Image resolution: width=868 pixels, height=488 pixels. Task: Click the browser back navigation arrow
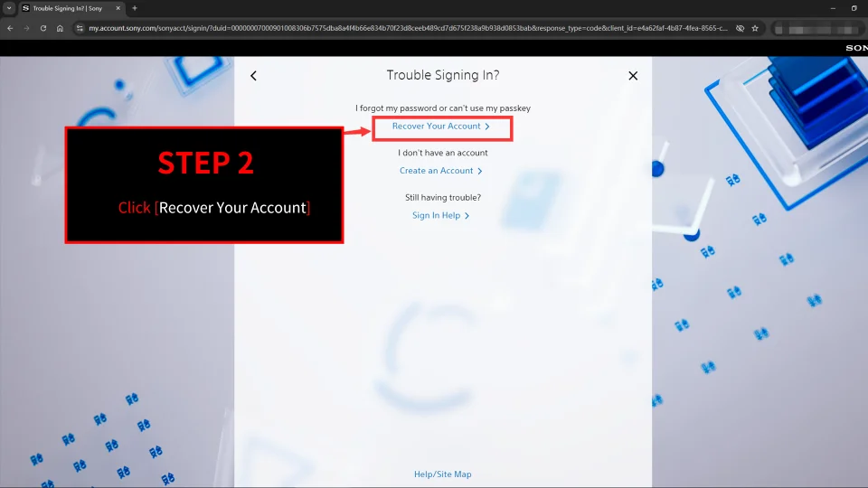click(x=10, y=28)
